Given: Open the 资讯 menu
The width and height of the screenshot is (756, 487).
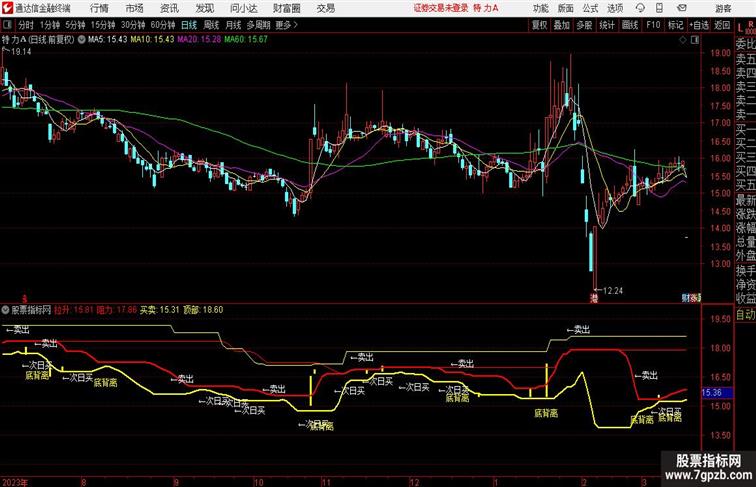Looking at the screenshot, I should (x=169, y=8).
